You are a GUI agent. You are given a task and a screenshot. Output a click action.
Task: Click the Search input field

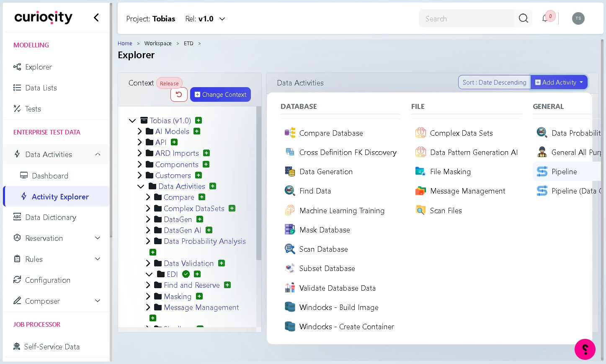coord(467,18)
